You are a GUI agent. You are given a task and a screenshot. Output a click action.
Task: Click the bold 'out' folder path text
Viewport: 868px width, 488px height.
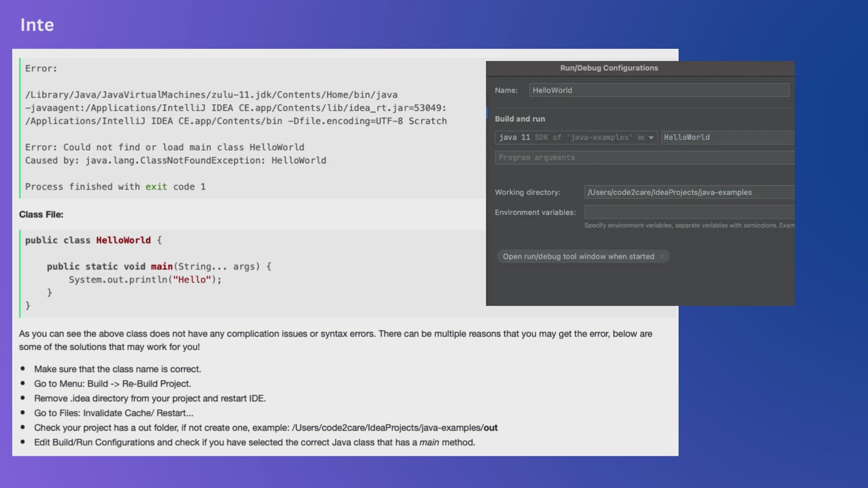point(491,428)
